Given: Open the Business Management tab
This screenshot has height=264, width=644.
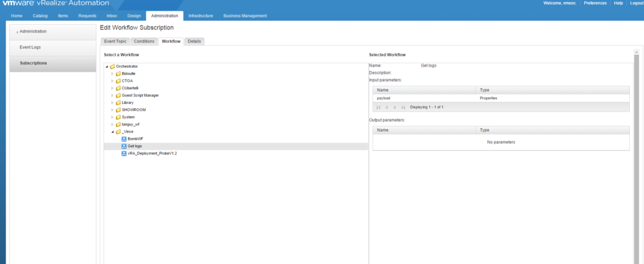Looking at the screenshot, I should coord(245,16).
